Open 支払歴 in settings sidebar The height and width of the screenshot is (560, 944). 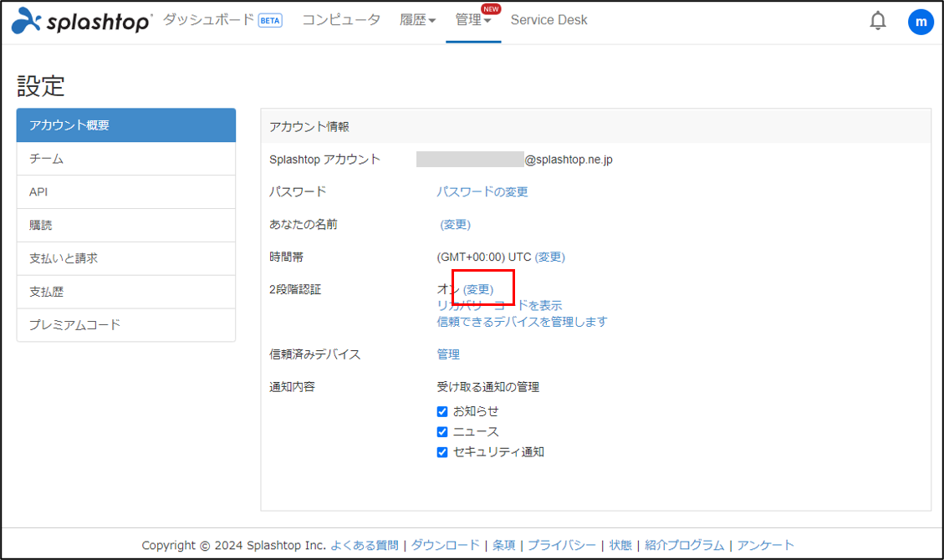tap(125, 292)
